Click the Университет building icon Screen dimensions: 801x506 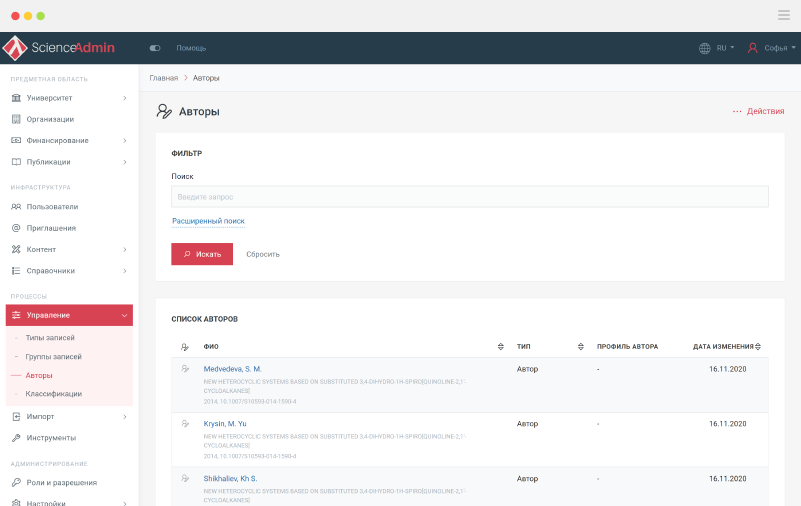(16, 98)
